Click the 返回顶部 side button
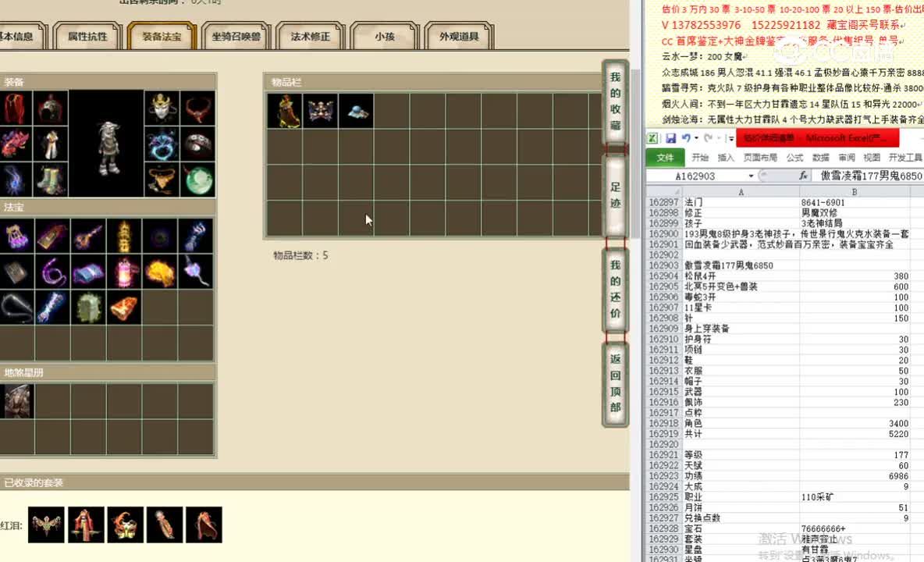Viewport: 924px width, 562px height. coord(615,383)
